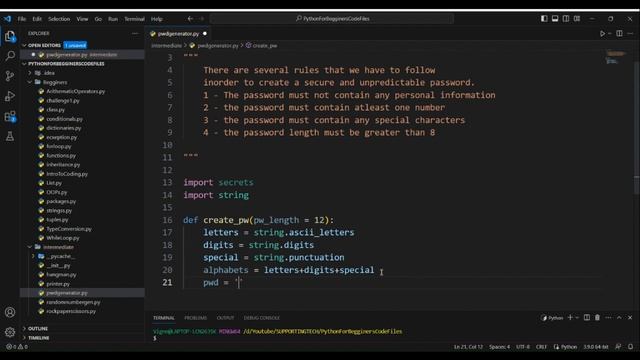Screen dimensions: 640x360
Task: Click the feedback icon in status bar
Action: point(618,347)
